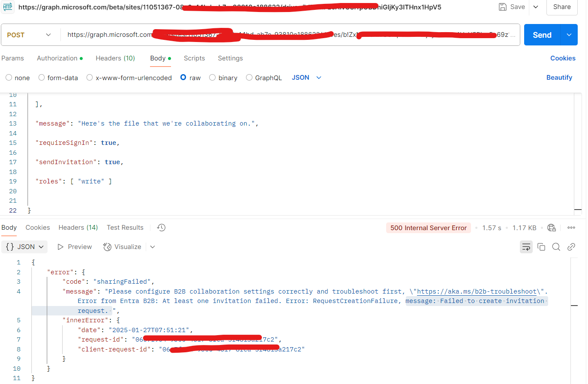This screenshot has height=384, width=588.
Task: Search within the response body
Action: (556, 247)
